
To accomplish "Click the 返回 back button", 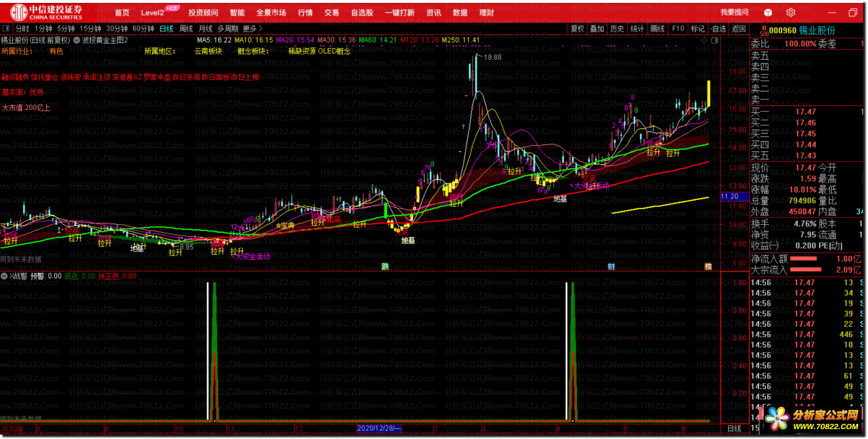I will pos(739,28).
